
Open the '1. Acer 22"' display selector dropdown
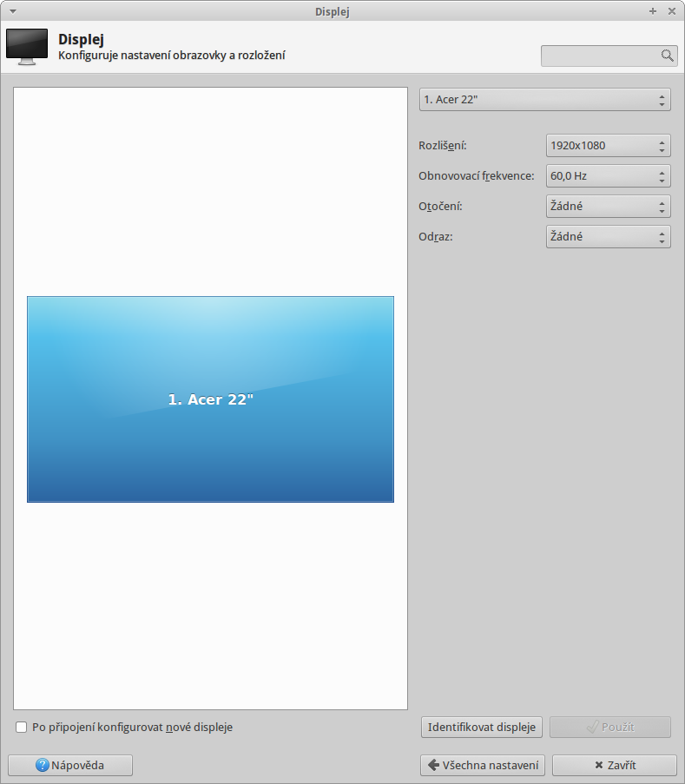(x=544, y=99)
